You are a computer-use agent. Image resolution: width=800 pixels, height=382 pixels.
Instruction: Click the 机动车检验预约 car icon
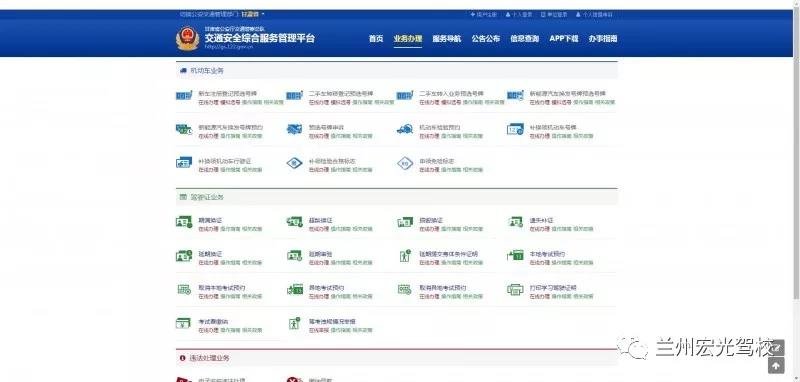pyautogui.click(x=405, y=130)
